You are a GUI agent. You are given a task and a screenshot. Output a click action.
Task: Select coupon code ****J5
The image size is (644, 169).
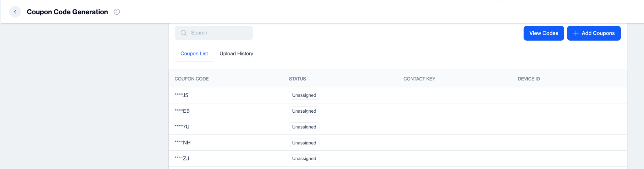(181, 95)
